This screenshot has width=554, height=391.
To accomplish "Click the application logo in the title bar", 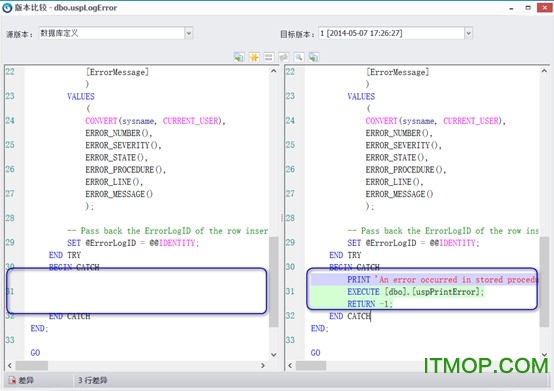I will (x=7, y=8).
